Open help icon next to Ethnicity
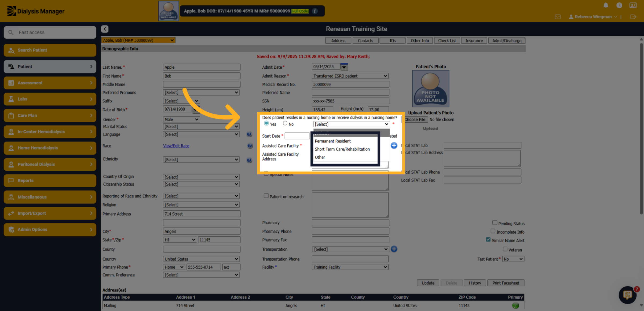 coord(249,160)
